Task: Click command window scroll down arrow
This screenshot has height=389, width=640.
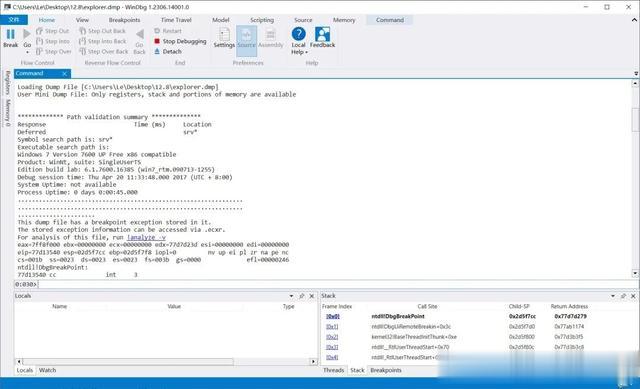Action: click(x=635, y=273)
